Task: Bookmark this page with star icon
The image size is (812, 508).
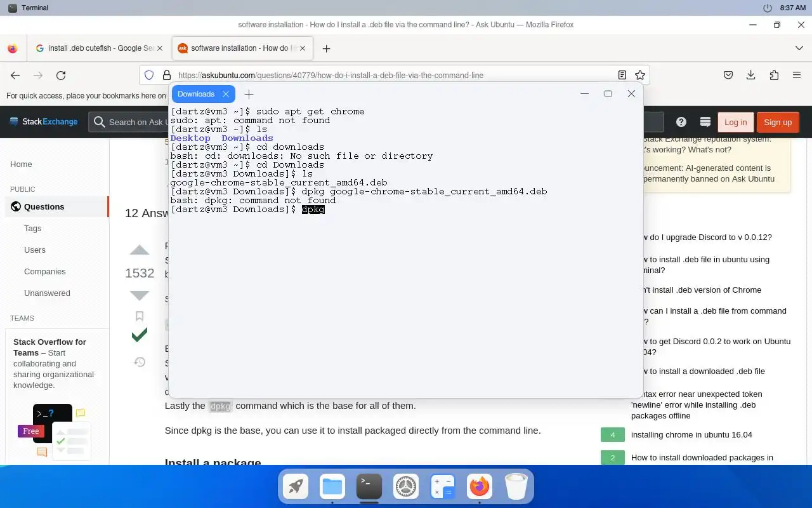Action: [640, 75]
